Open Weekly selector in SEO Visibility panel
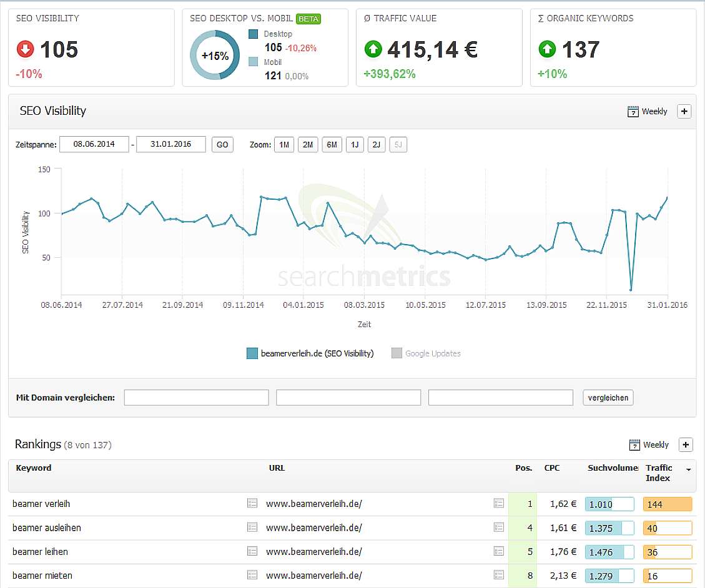705x588 pixels. [654, 112]
